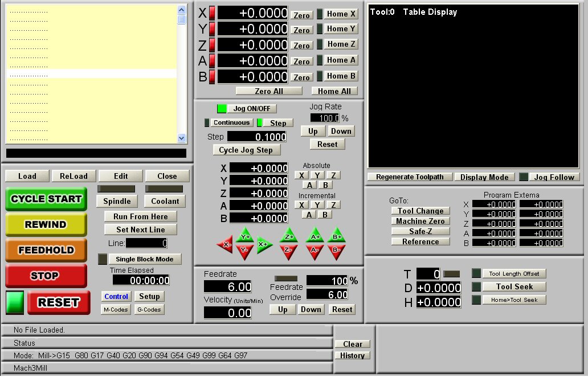Open the Setup tab
The image size is (588, 377).
click(149, 297)
